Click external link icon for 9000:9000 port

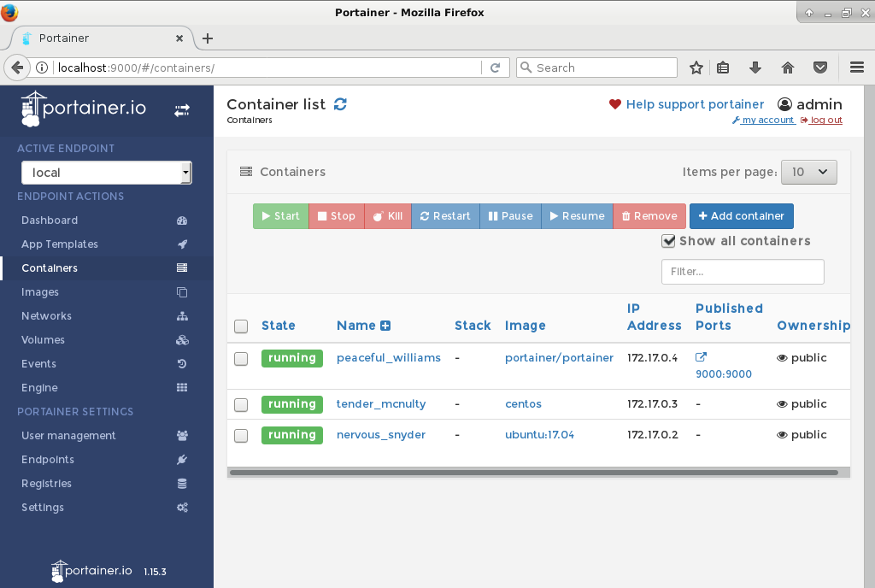701,357
